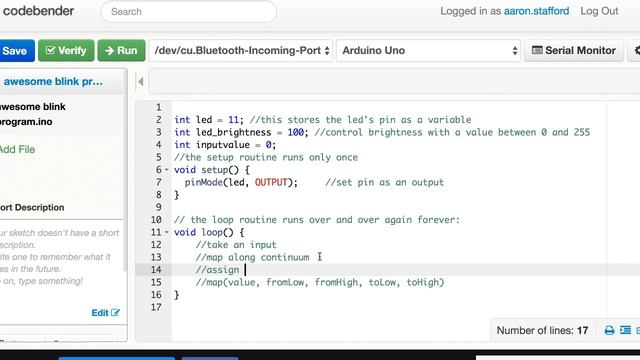Click the Edit pencil icon
This screenshot has width=640, height=360.
click(x=116, y=313)
